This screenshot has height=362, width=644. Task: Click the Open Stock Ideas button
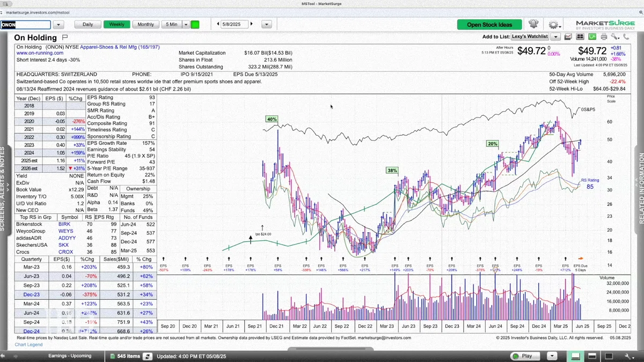(x=490, y=25)
